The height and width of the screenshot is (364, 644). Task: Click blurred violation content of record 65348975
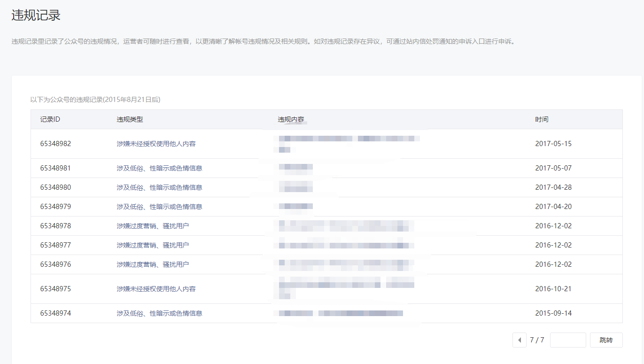[x=347, y=287]
